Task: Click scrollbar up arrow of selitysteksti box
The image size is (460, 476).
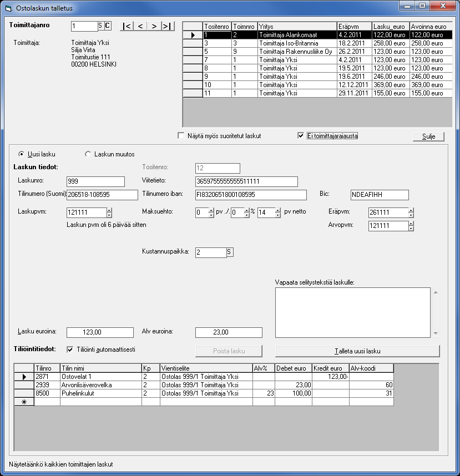Action: pos(436,292)
